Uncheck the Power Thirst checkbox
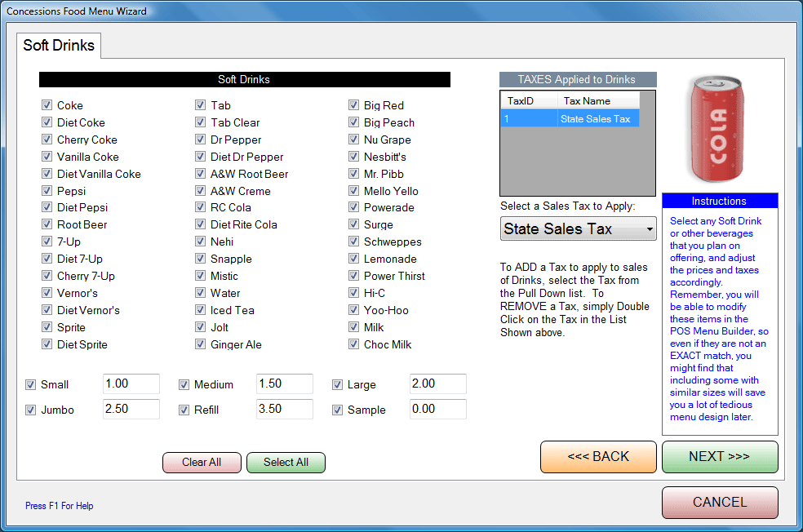Image resolution: width=803 pixels, height=532 pixels. [x=353, y=276]
